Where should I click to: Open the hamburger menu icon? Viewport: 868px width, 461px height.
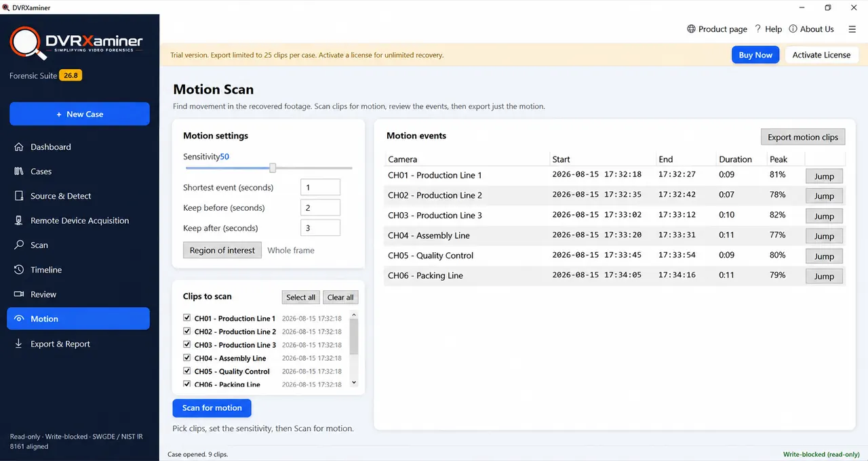click(852, 29)
